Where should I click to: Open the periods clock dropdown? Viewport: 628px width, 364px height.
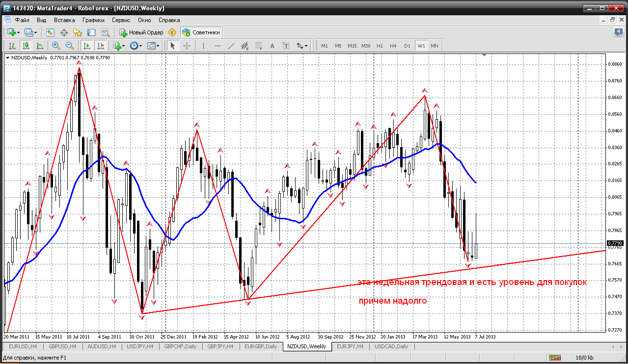(x=136, y=46)
